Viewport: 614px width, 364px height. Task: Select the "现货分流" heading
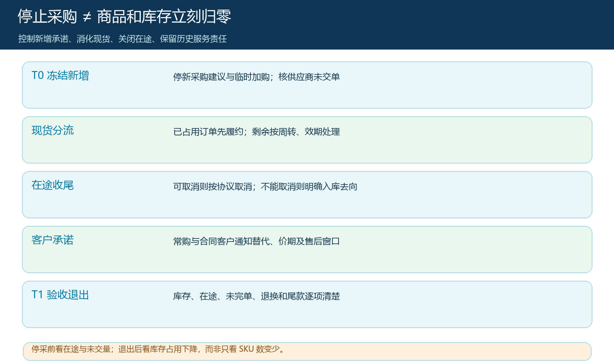pos(53,130)
